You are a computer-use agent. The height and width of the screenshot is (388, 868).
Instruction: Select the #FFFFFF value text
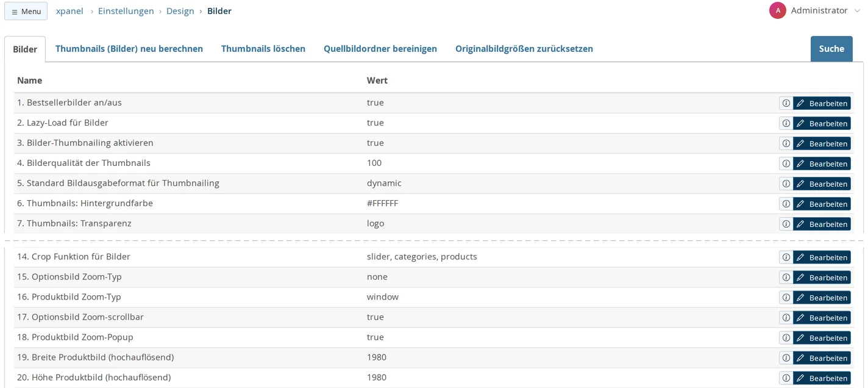coord(382,203)
